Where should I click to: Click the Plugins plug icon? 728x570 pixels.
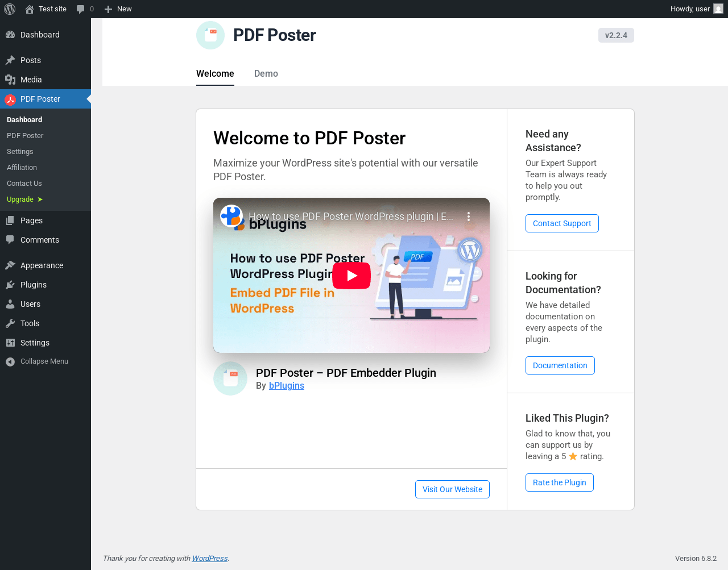click(10, 285)
